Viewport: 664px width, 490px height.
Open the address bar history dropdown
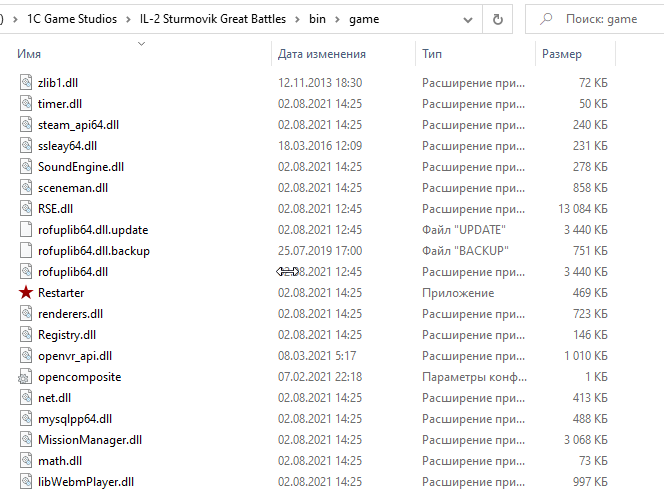(468, 19)
